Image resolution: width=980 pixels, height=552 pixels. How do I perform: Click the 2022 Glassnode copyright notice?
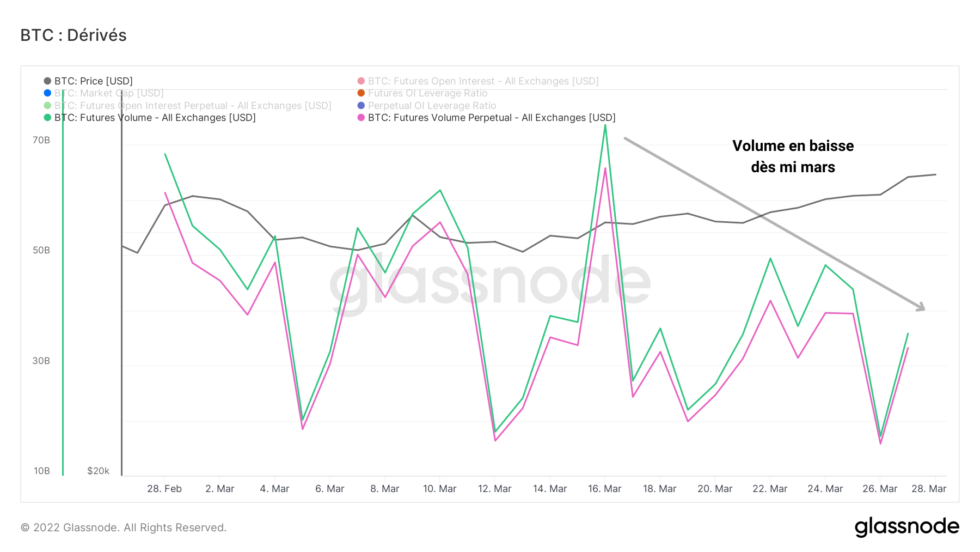124,527
